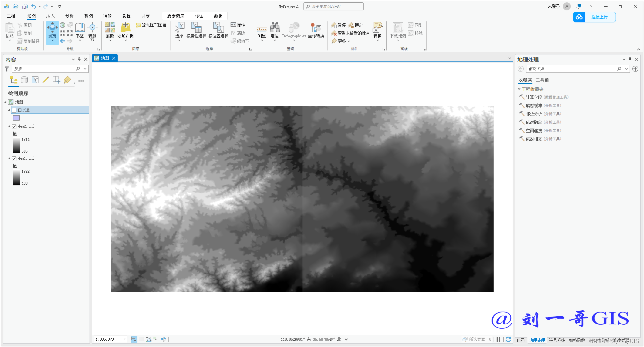
Task: Click the 白水县 lavender symbol swatch
Action: click(16, 118)
